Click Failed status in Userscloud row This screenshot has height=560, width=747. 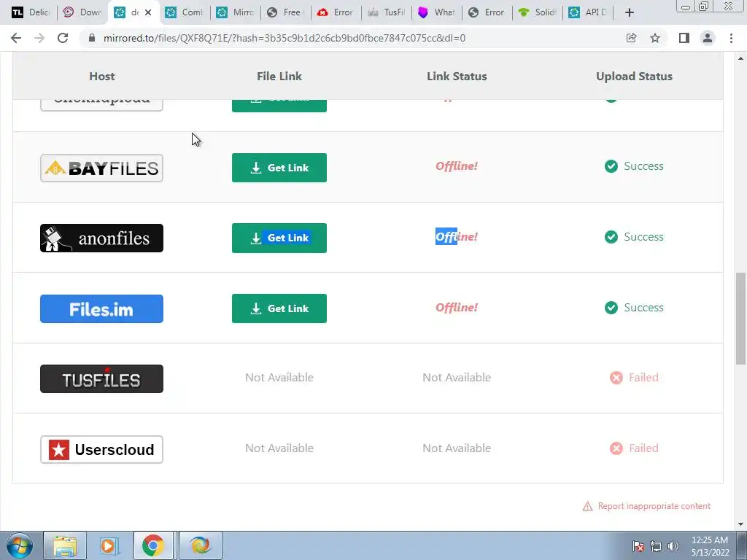643,448
